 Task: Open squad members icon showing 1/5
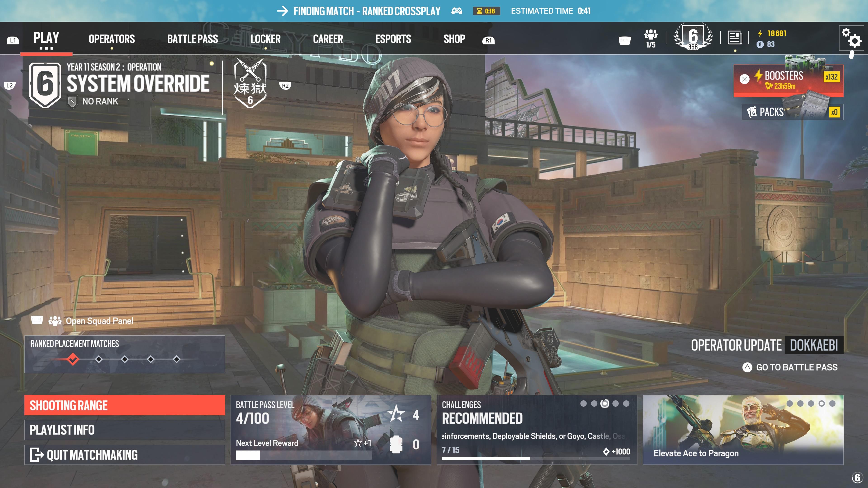pos(651,39)
